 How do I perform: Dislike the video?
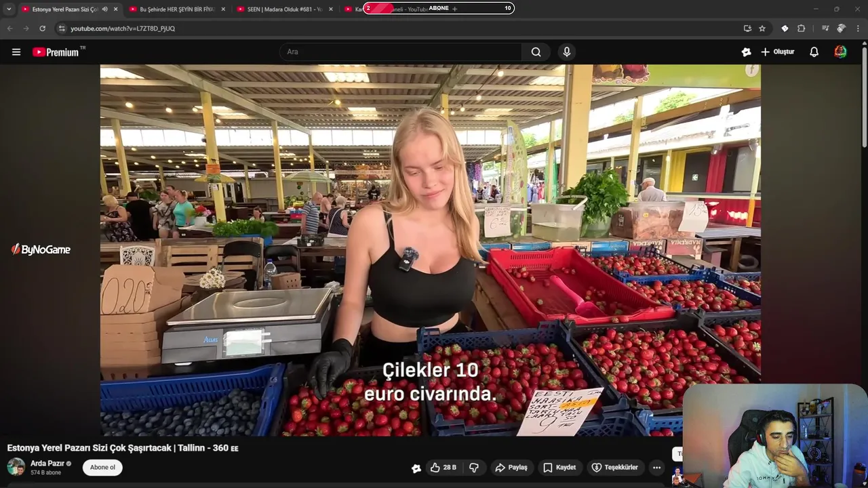pos(474,468)
